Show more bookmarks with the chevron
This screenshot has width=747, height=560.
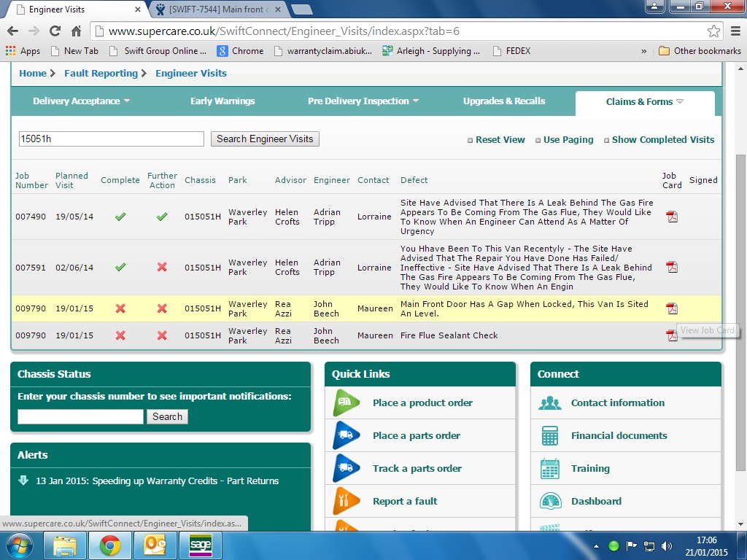click(643, 51)
